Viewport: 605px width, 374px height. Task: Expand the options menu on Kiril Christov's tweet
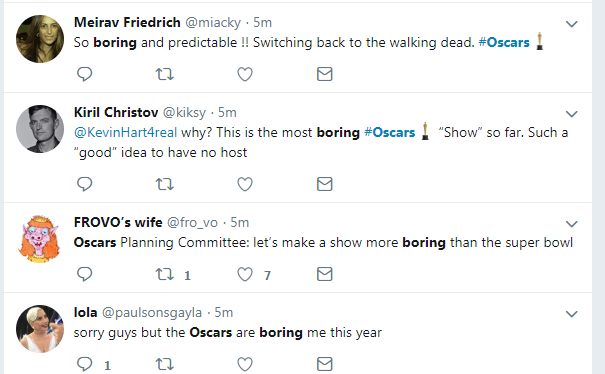point(571,114)
